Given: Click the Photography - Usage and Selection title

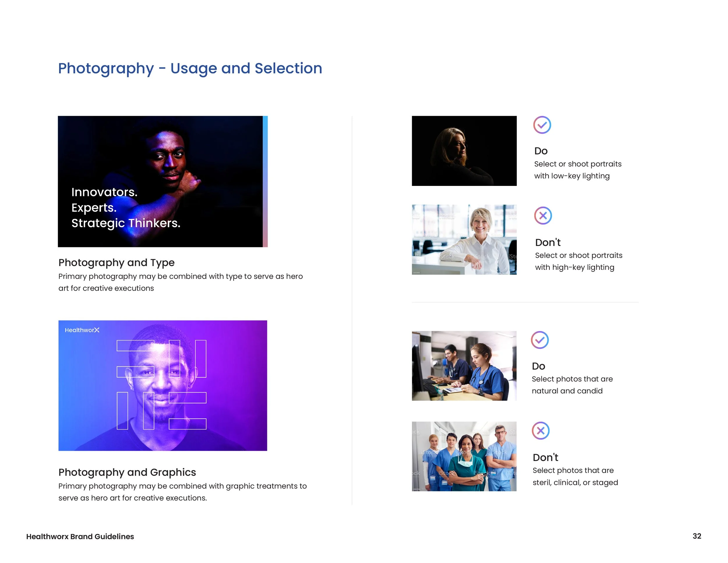Looking at the screenshot, I should coord(190,68).
